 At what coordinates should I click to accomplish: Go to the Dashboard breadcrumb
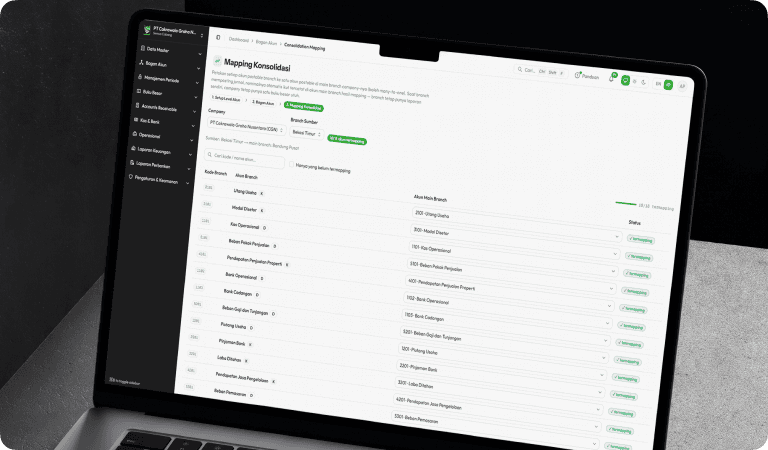(x=239, y=40)
